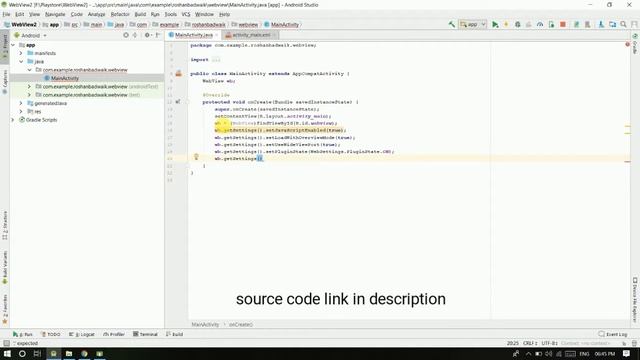
Task: Open the Refactor menu
Action: [120, 14]
